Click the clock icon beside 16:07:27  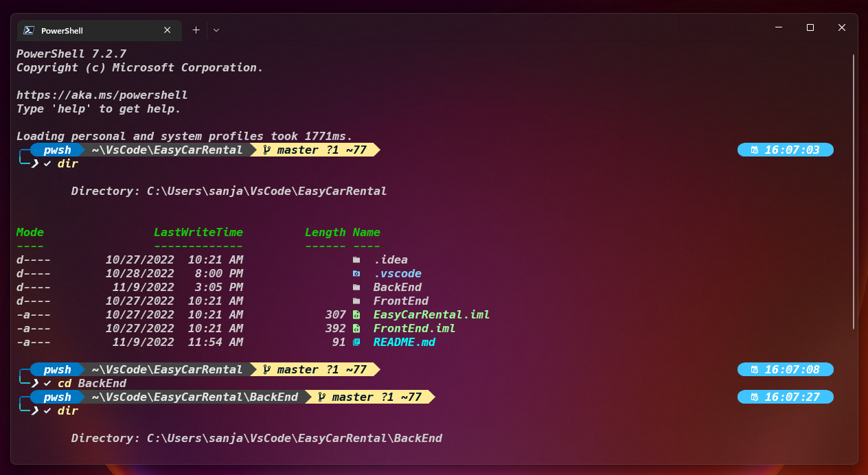pos(755,397)
